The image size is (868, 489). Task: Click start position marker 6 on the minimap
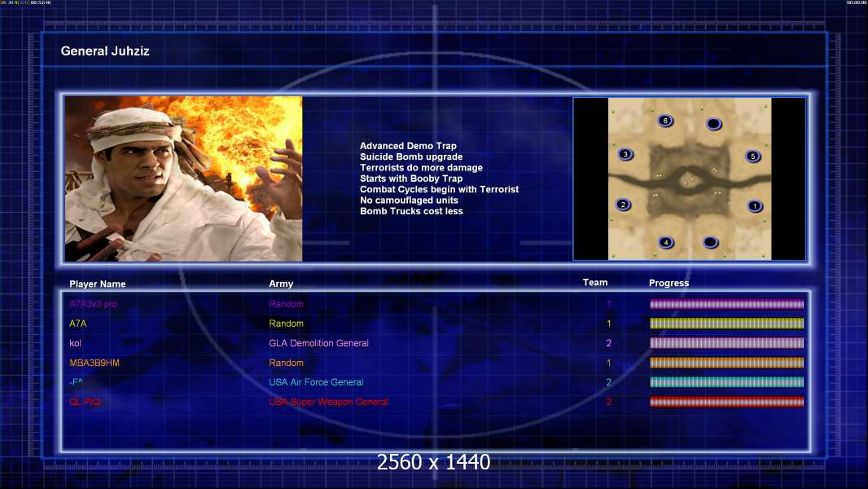pos(665,121)
